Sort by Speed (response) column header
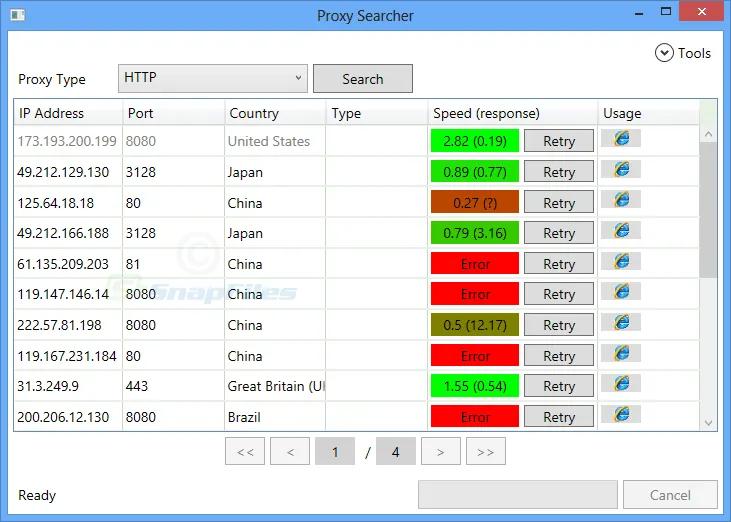 click(513, 113)
